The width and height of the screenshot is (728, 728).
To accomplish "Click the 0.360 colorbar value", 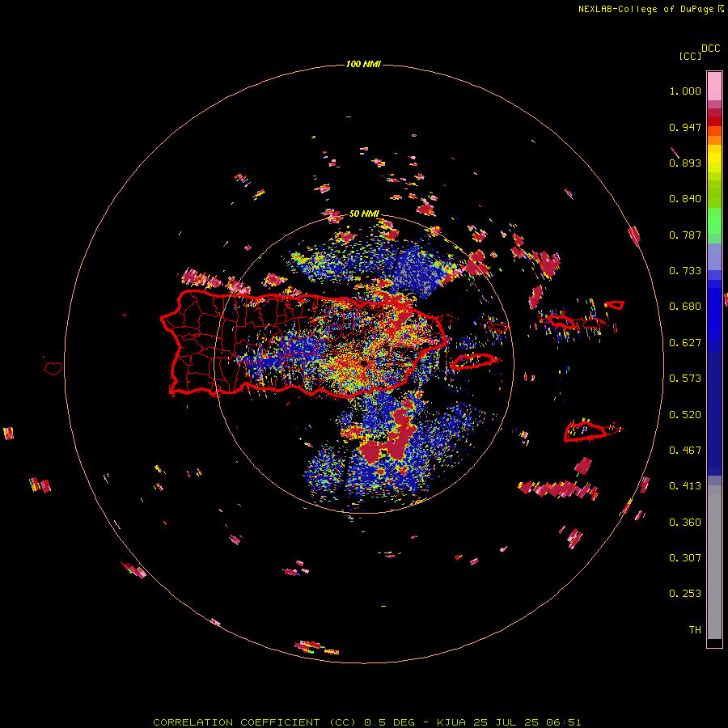I will 685,523.
